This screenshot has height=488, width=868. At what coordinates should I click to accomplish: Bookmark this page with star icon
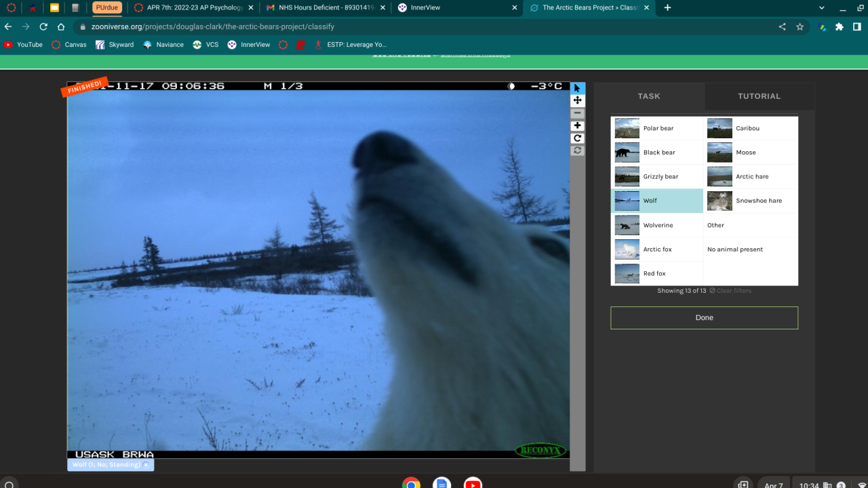point(800,27)
